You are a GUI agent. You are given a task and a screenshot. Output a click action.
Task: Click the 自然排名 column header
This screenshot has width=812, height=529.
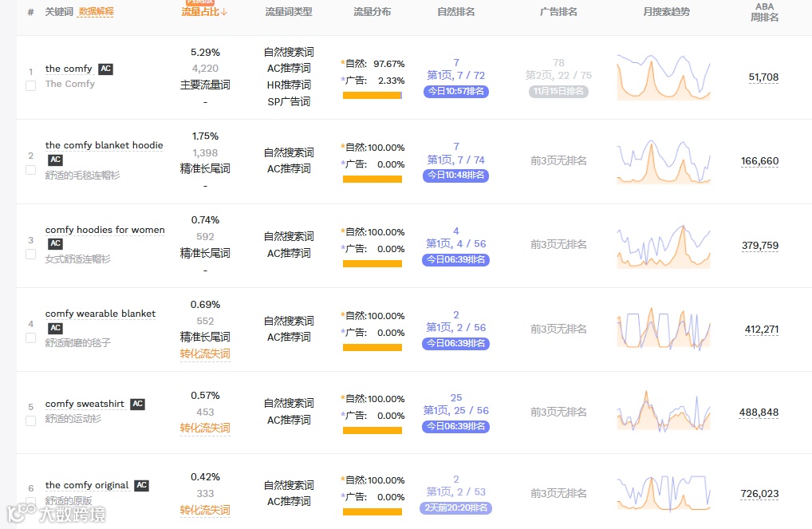[x=455, y=12]
